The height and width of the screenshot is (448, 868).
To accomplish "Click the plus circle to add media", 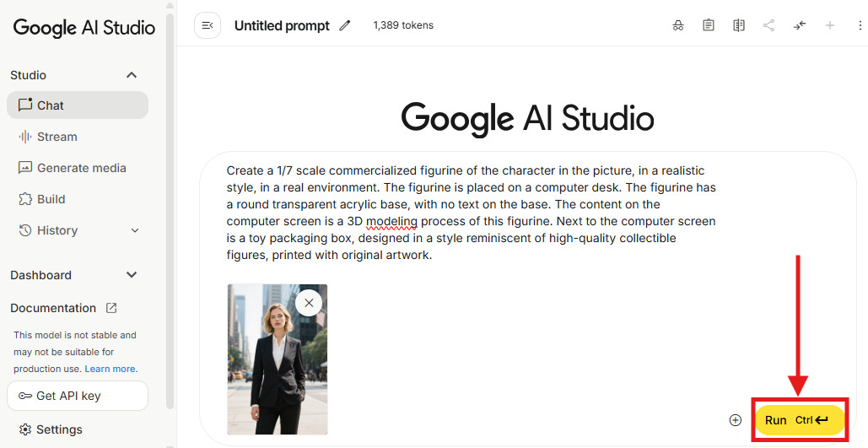I will [x=736, y=420].
